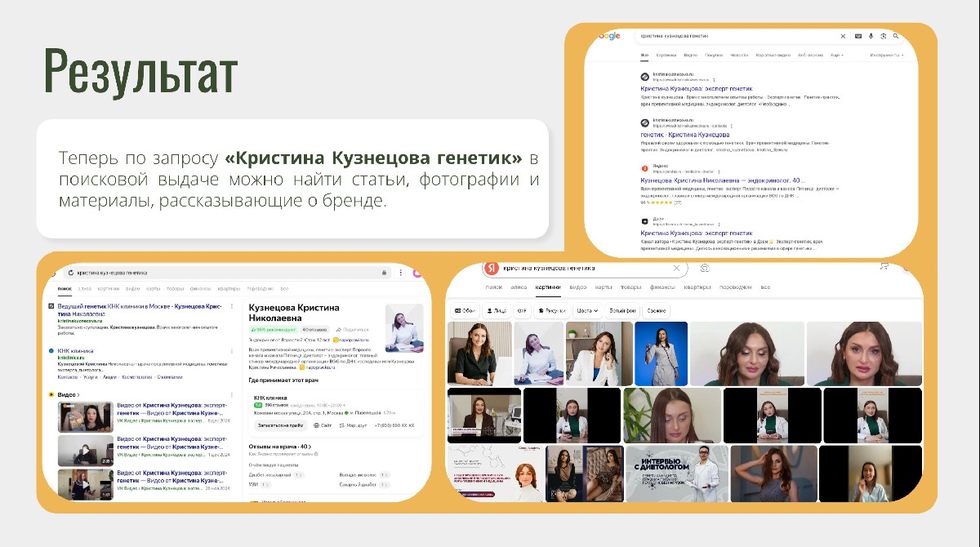The image size is (980, 547).
Task: Click Маршрут route icon in clinic card
Action: pos(341,425)
